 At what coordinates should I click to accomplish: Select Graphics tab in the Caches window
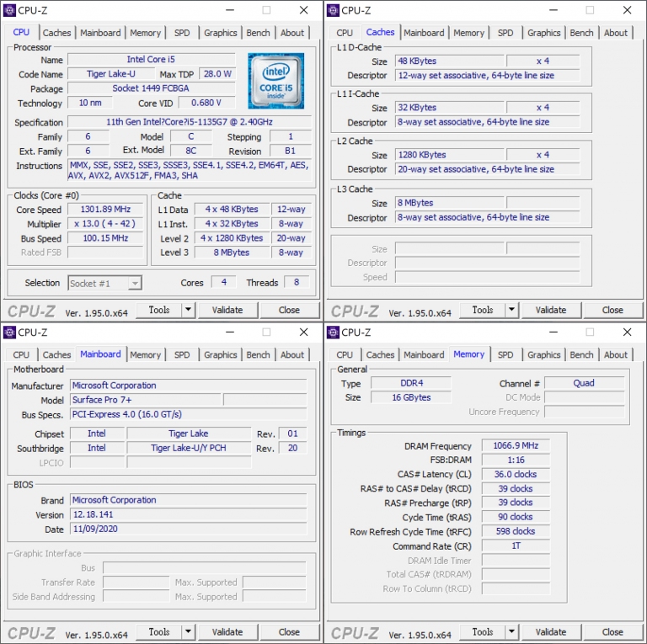544,33
